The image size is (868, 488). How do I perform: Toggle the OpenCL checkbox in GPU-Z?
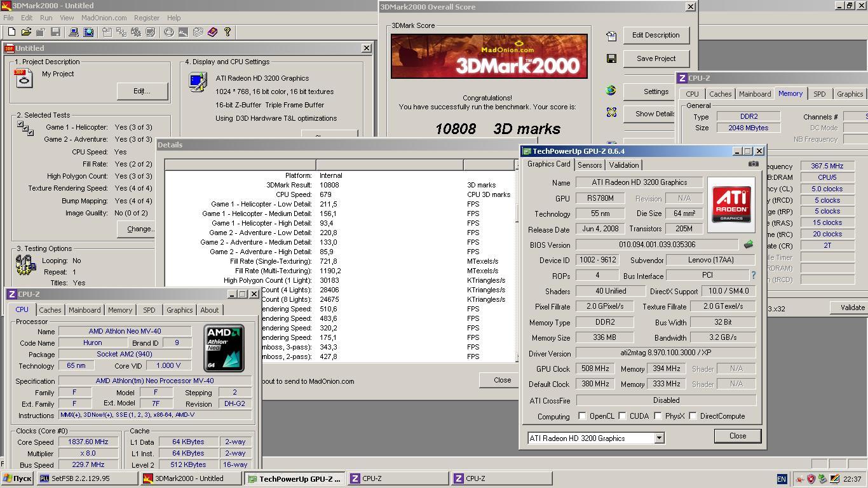[x=582, y=416]
